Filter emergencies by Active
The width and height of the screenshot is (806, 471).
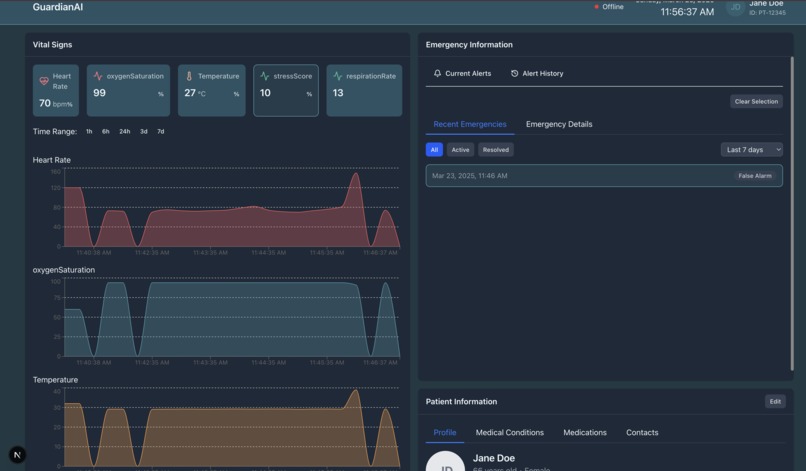[x=460, y=150]
